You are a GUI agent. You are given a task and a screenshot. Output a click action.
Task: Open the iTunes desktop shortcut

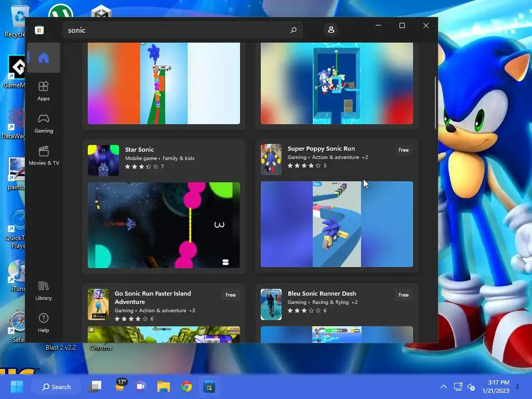[x=16, y=276]
